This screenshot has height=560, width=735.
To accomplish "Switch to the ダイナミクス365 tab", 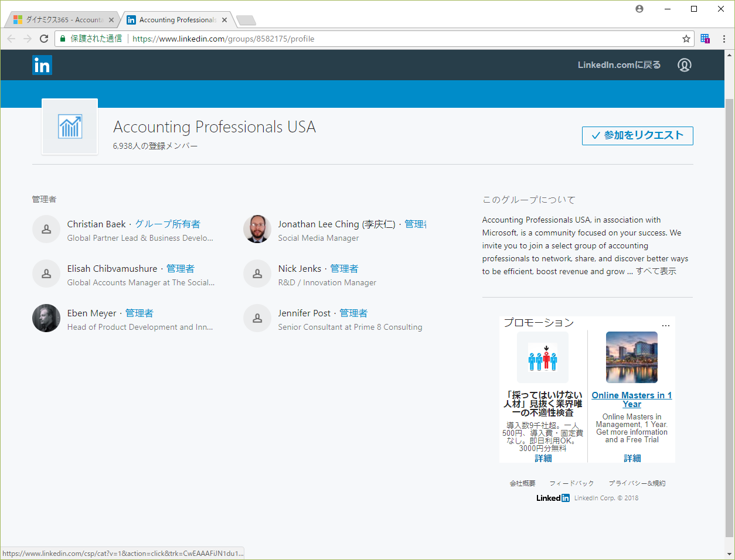I will pos(62,20).
